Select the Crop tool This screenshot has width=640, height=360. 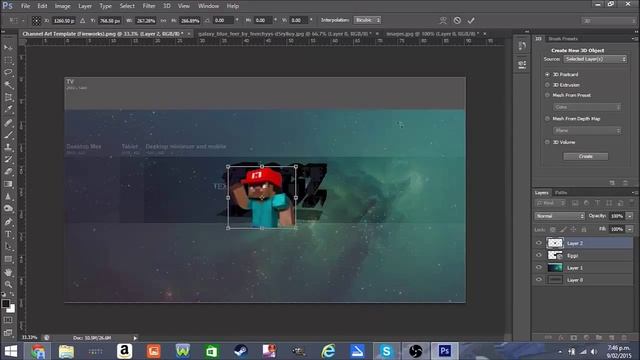[8, 97]
